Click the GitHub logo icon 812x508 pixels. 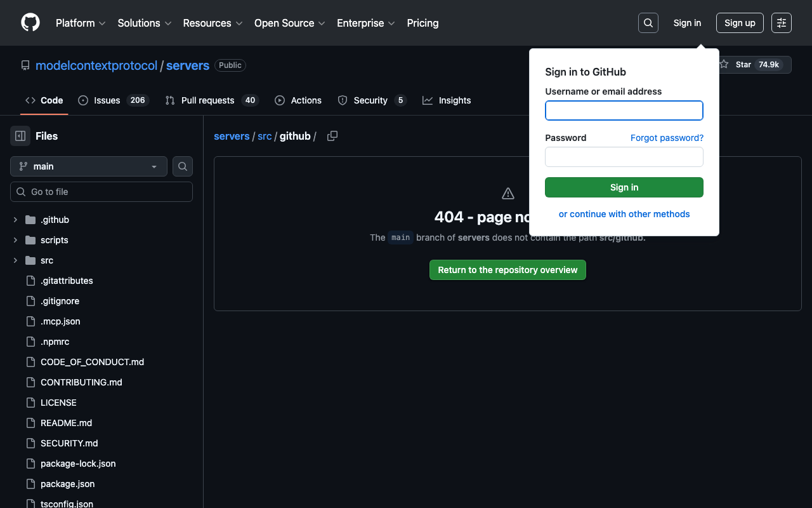[x=30, y=23]
